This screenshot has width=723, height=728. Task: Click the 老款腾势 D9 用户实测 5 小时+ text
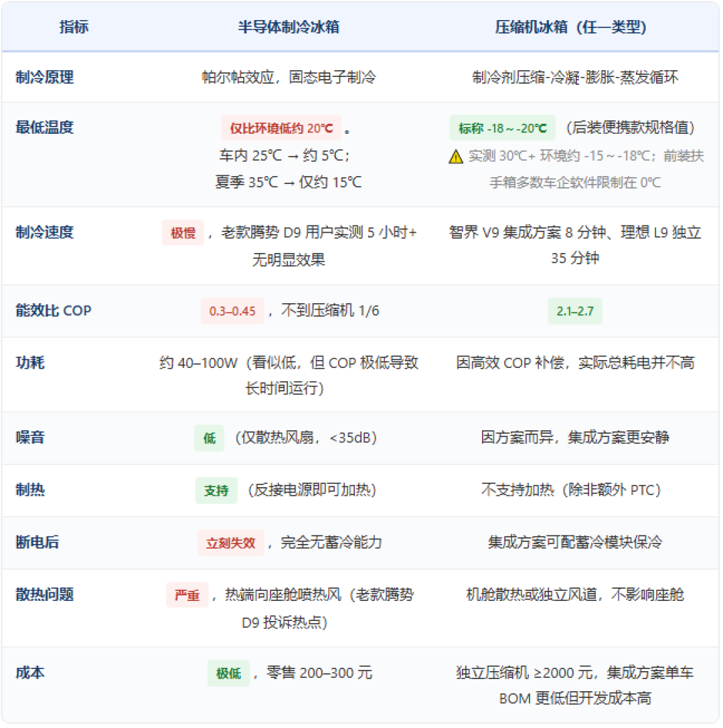coord(319,232)
